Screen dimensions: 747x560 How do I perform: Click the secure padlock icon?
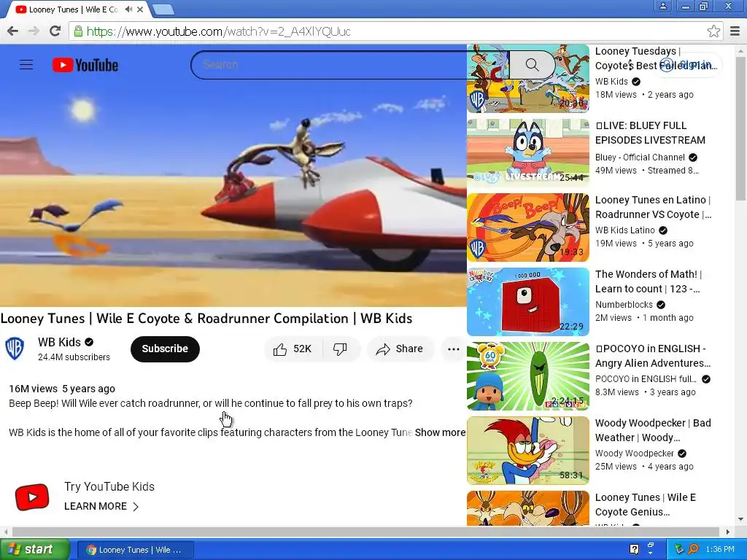[77, 31]
